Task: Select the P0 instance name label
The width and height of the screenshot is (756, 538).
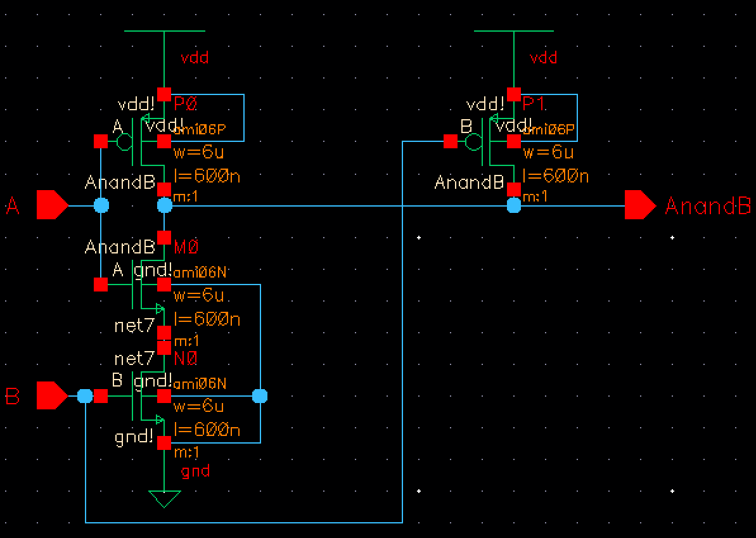Action: point(186,105)
